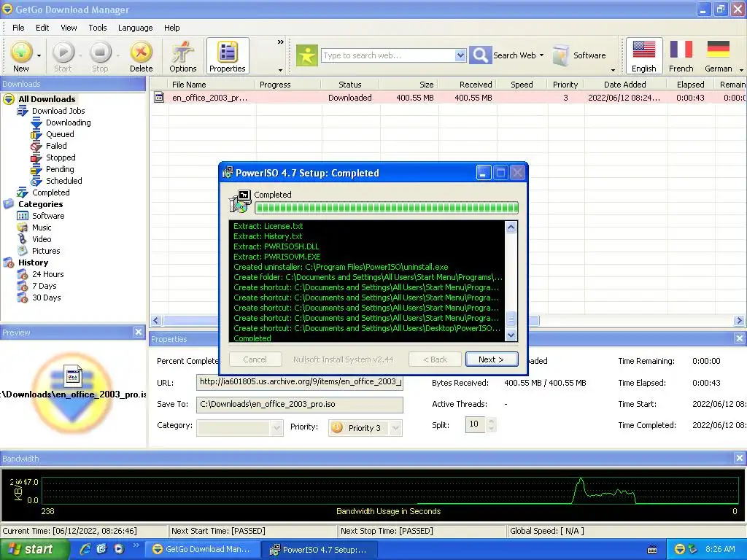Viewport: 747px width, 560px height.
Task: Select the Video category in sidebar
Action: [42, 239]
